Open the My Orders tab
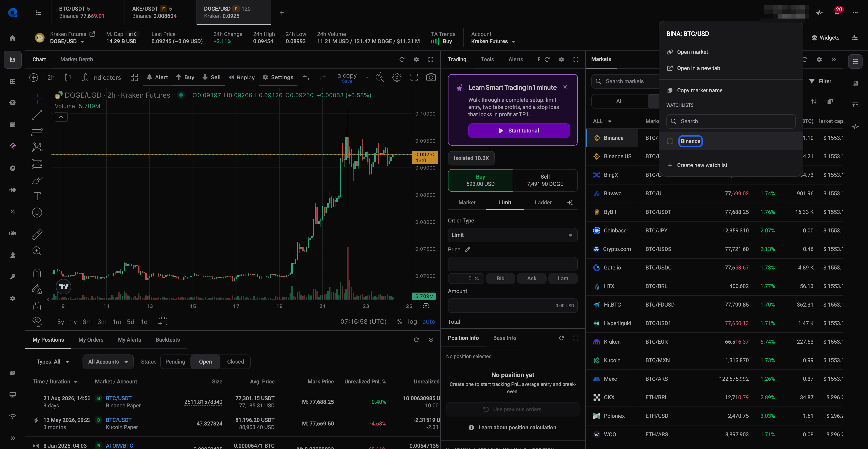The height and width of the screenshot is (449, 868). pyautogui.click(x=91, y=340)
